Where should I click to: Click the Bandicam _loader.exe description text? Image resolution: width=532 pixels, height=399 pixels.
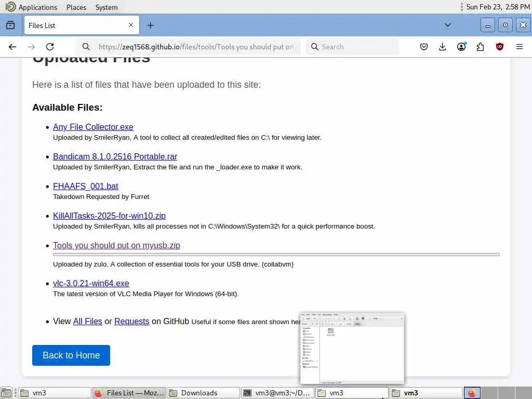[x=178, y=167]
